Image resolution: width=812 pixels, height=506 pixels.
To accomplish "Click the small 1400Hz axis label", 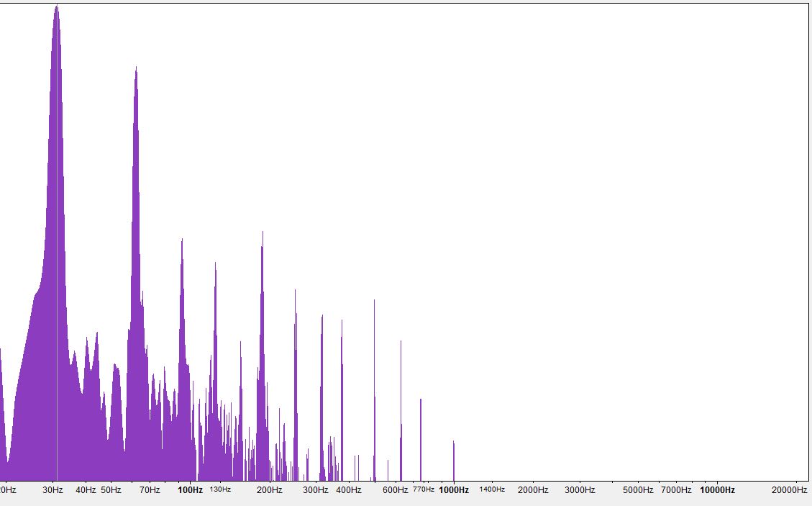I will tap(492, 489).
